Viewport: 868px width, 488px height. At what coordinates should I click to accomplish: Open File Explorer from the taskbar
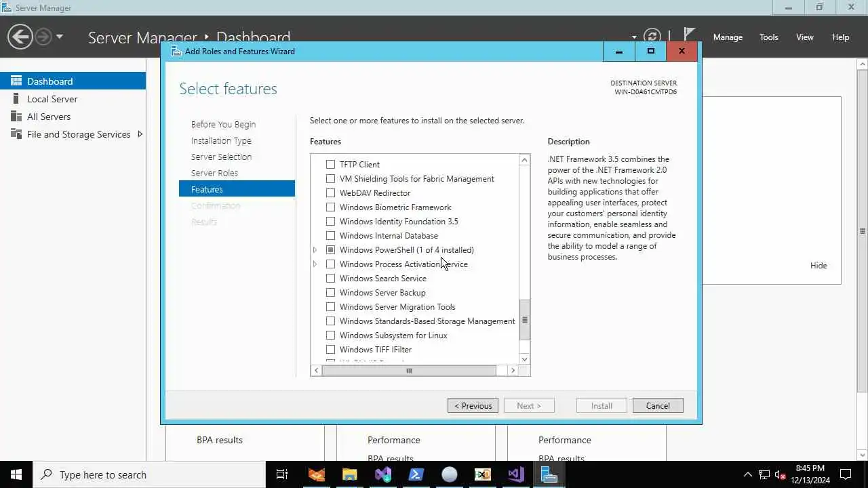(349, 474)
